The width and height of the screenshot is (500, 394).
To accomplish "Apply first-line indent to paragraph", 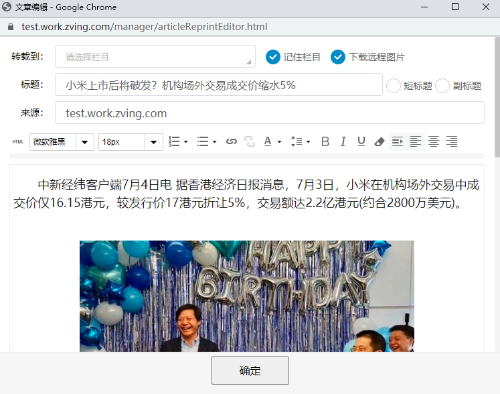I will (x=397, y=142).
